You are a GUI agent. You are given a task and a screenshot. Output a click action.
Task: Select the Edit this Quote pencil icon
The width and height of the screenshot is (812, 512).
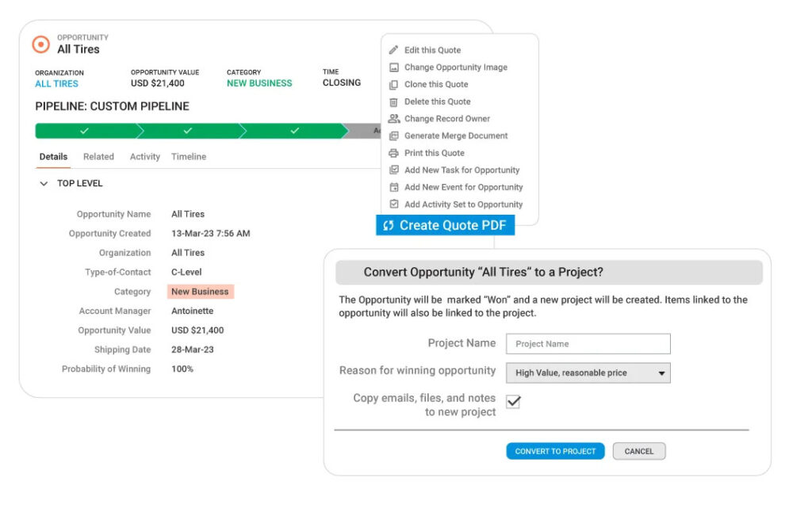click(394, 49)
